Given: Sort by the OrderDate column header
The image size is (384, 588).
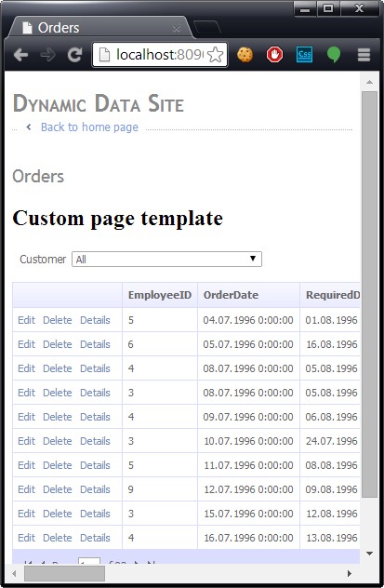Looking at the screenshot, I should (x=231, y=295).
